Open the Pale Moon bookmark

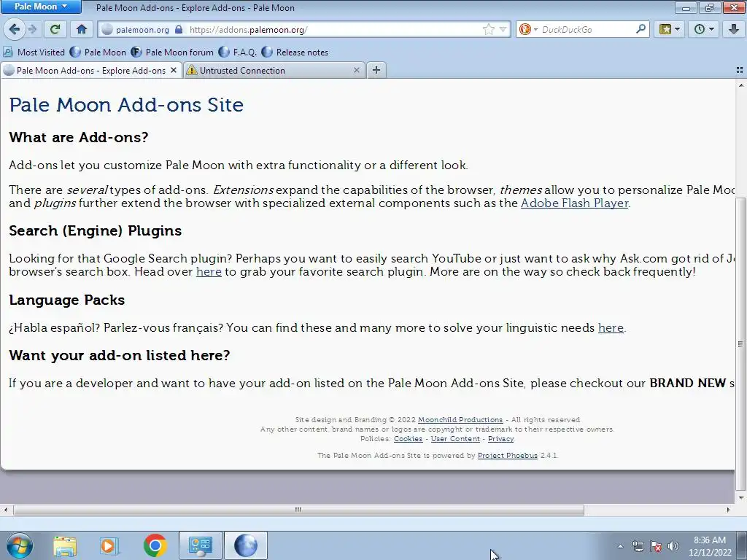coord(98,52)
